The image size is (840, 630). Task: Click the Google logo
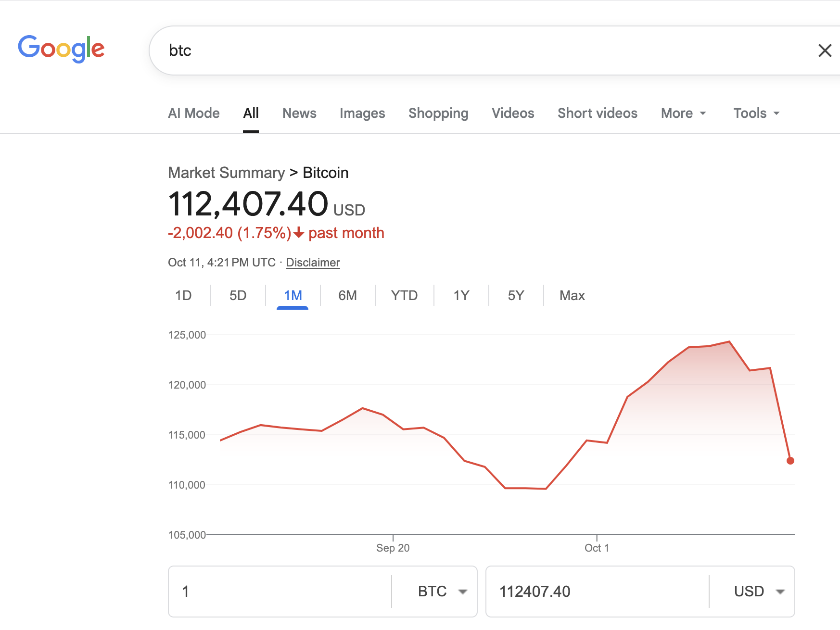pos(61,49)
